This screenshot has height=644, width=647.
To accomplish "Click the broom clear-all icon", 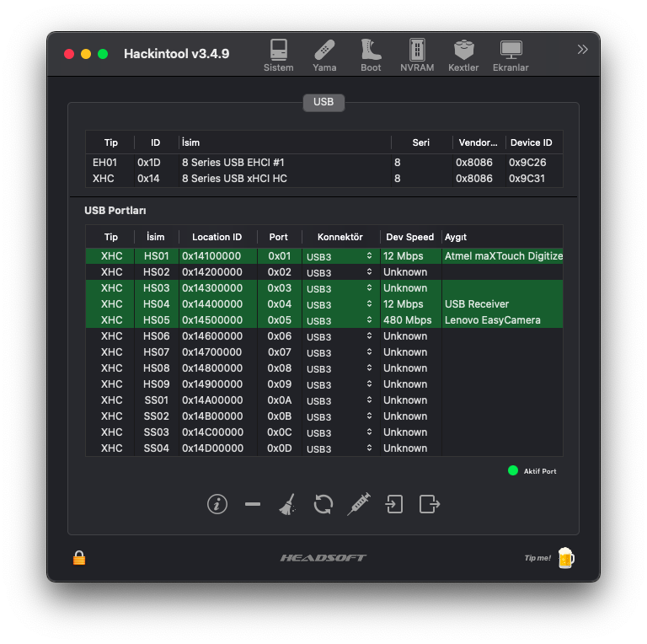I will pyautogui.click(x=287, y=504).
